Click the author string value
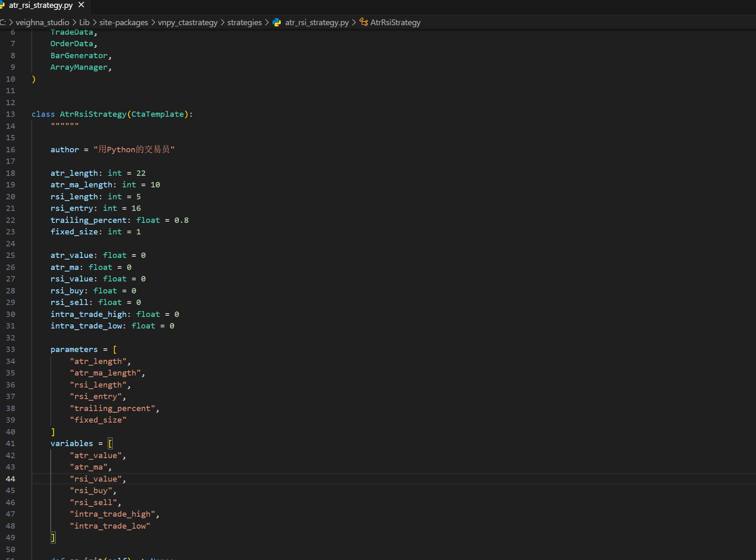Viewport: 756px width, 560px height. click(134, 149)
